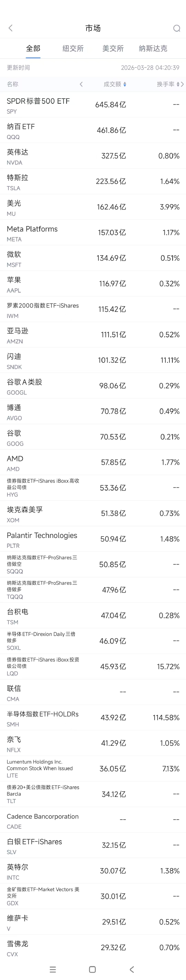Tap the back arrow icon
The height and width of the screenshot is (980, 186).
click(10, 28)
